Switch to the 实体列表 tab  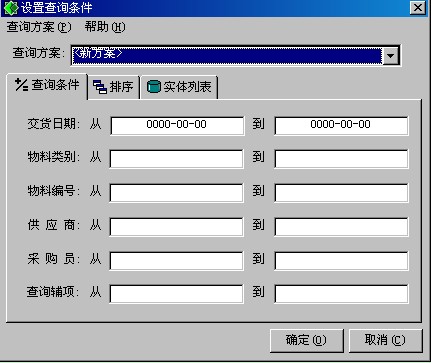(179, 87)
